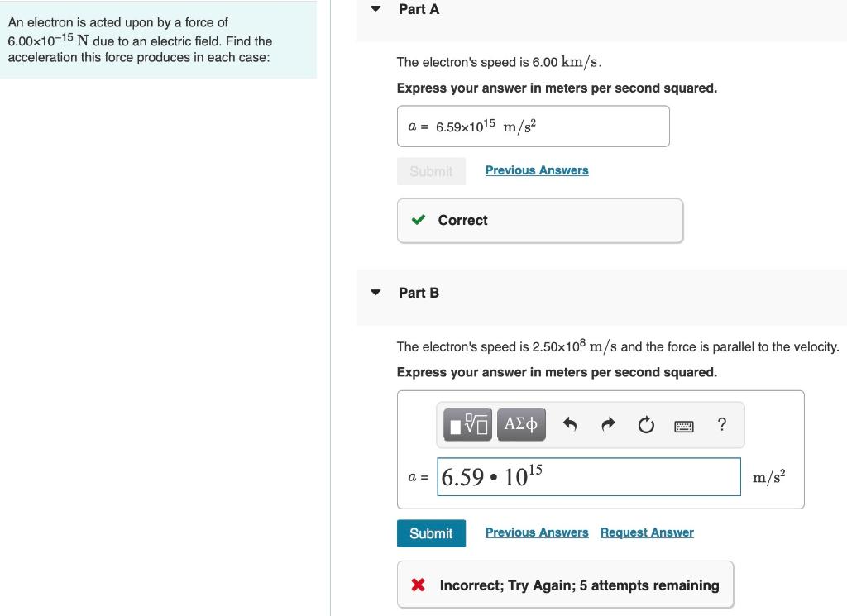Open the Greek symbols ΑΣφ menu
This screenshot has width=847, height=616.
[x=521, y=424]
